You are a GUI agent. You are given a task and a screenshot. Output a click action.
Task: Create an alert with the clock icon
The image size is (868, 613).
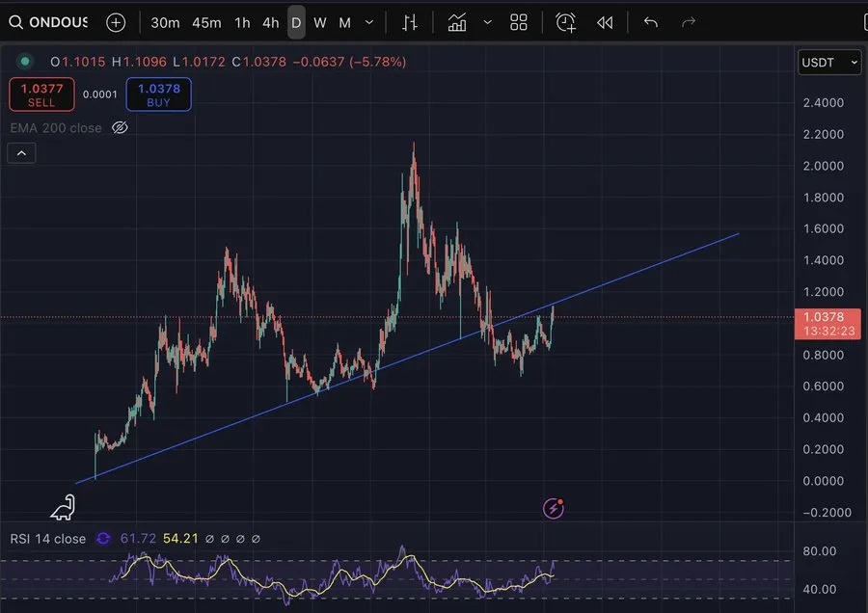coord(566,22)
